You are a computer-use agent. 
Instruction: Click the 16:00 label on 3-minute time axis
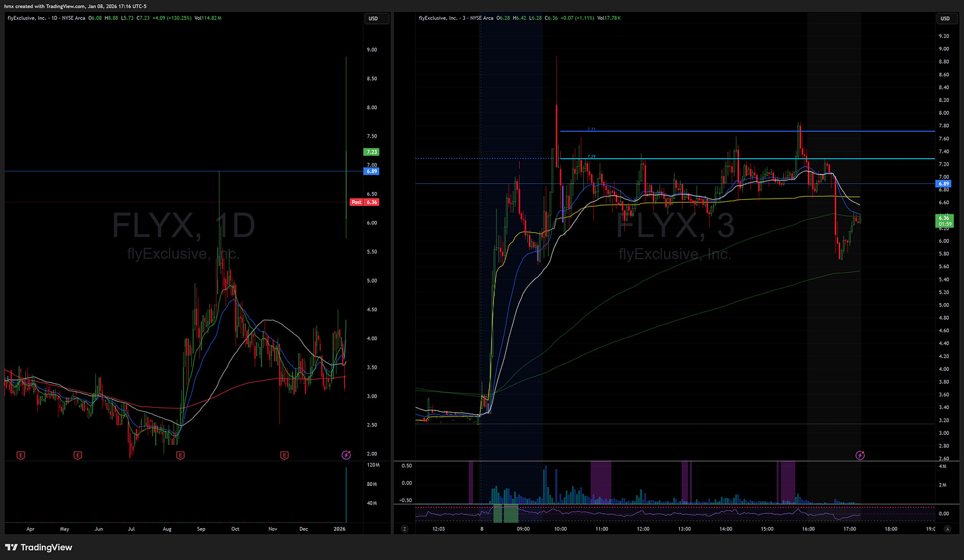(808, 529)
